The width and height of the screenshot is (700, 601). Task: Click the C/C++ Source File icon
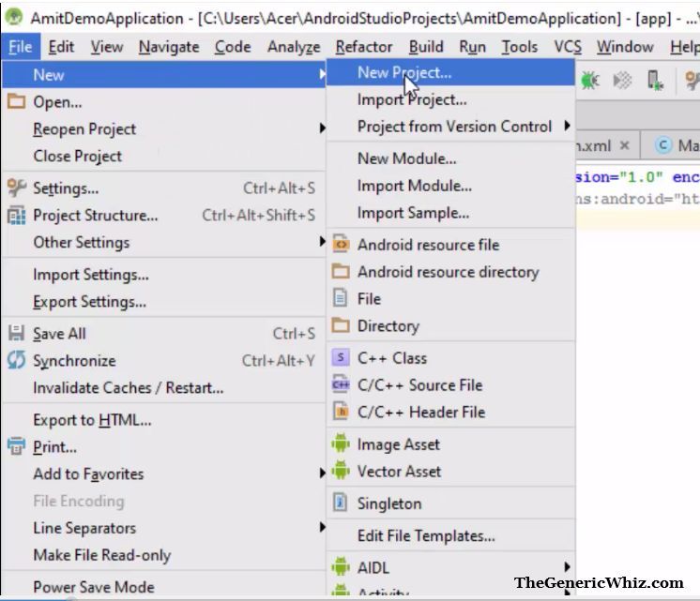coord(341,384)
